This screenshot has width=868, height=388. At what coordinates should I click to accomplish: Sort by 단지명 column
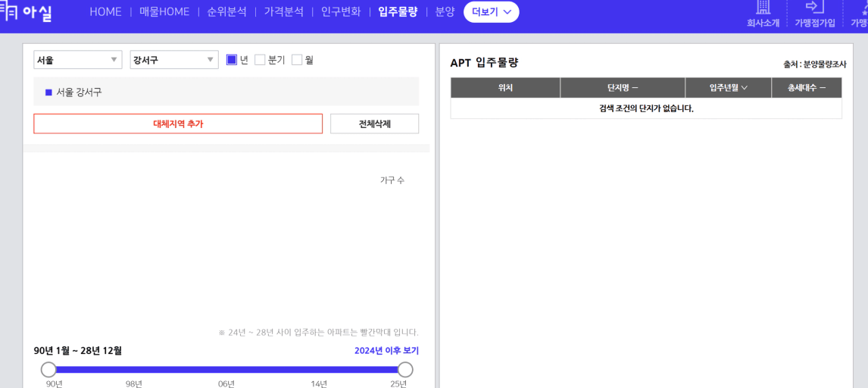623,87
